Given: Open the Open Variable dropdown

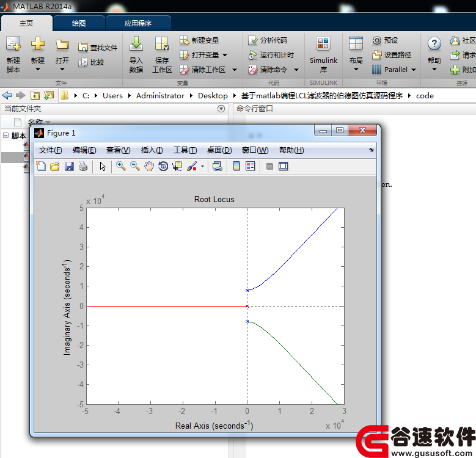Looking at the screenshot, I should tap(225, 55).
